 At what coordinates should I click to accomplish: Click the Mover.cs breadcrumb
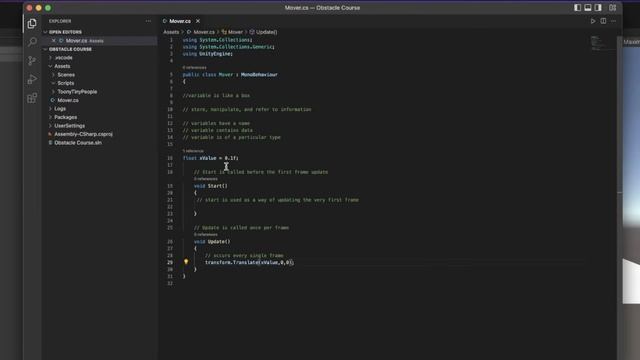[x=204, y=32]
